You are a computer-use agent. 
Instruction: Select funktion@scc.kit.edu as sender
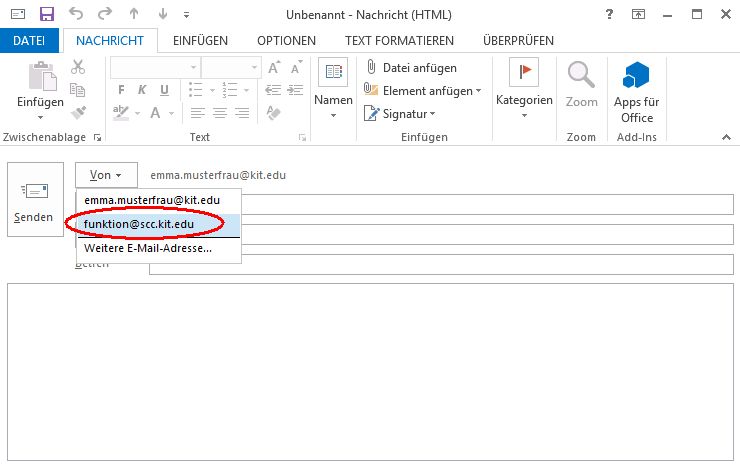[x=139, y=224]
